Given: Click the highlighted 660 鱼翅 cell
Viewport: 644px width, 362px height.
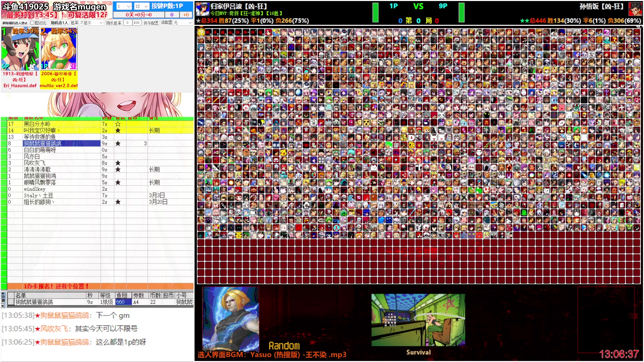Looking at the screenshot, I should click(123, 302).
